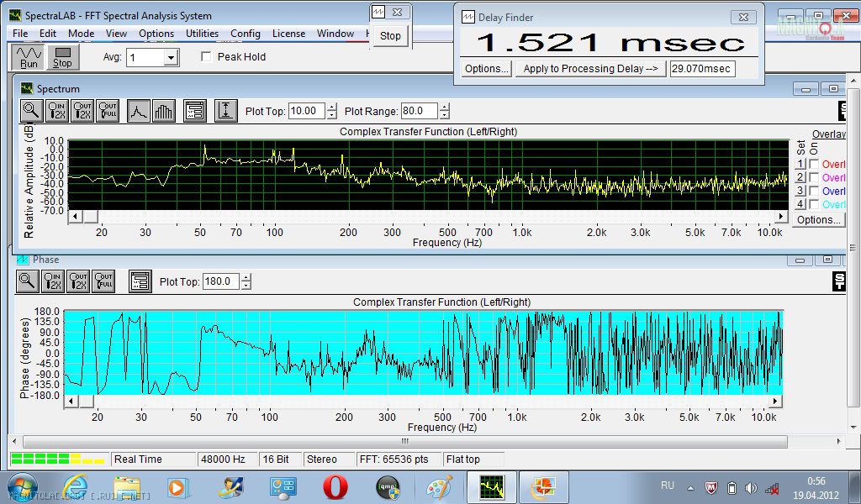Image resolution: width=861 pixels, height=504 pixels.
Task: Zoom Out Full on the Phase plot
Action: click(103, 281)
